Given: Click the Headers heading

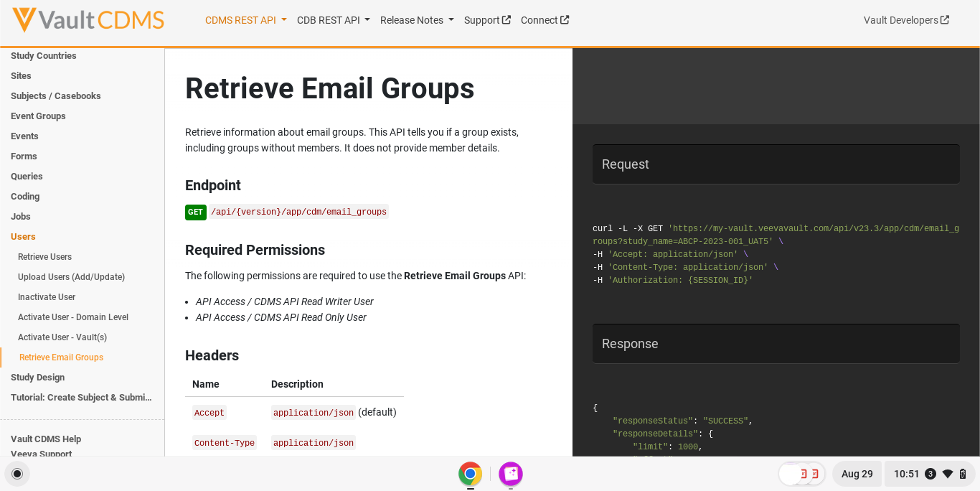Looking at the screenshot, I should tap(212, 355).
